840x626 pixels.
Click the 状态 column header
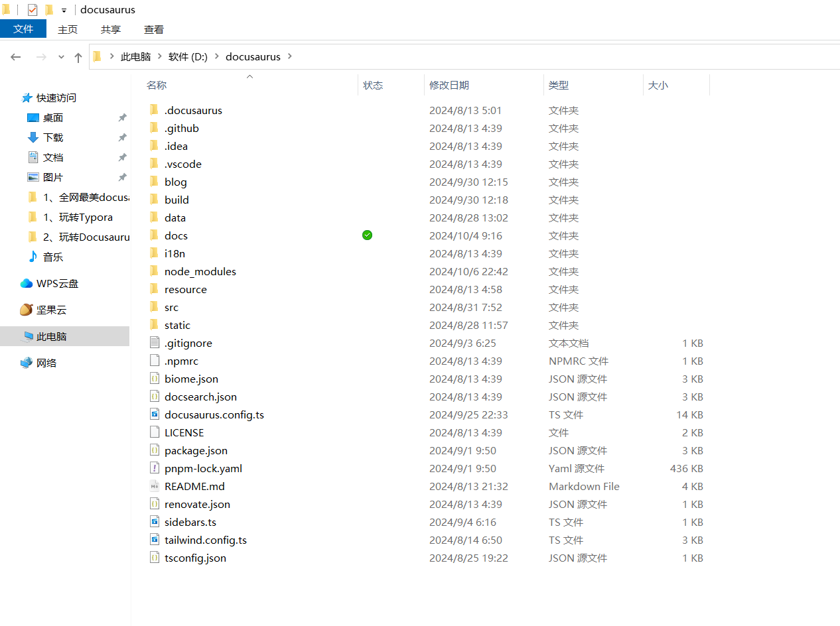tap(373, 85)
